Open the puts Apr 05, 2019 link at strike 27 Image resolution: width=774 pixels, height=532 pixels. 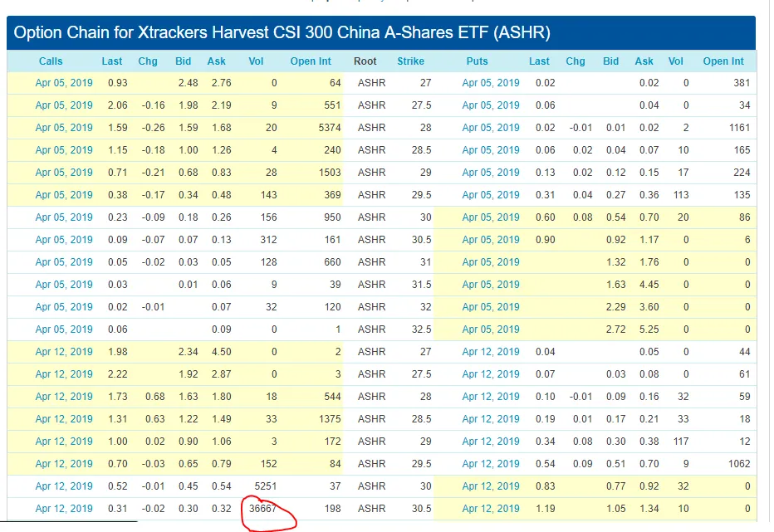[x=491, y=83]
